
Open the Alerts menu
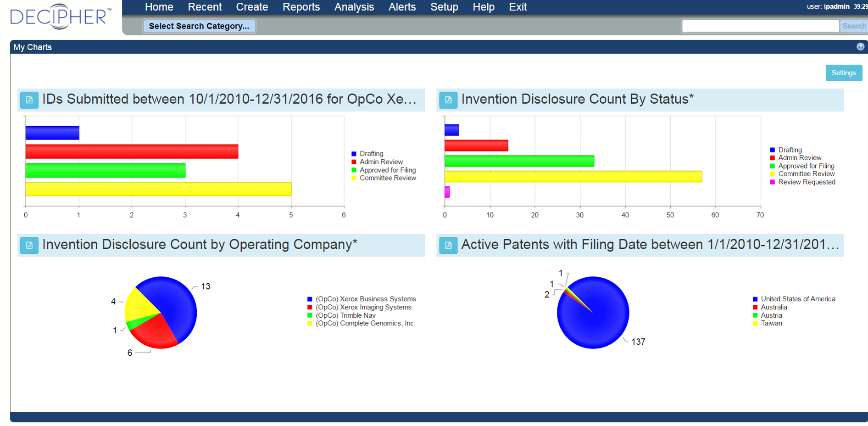click(x=402, y=7)
